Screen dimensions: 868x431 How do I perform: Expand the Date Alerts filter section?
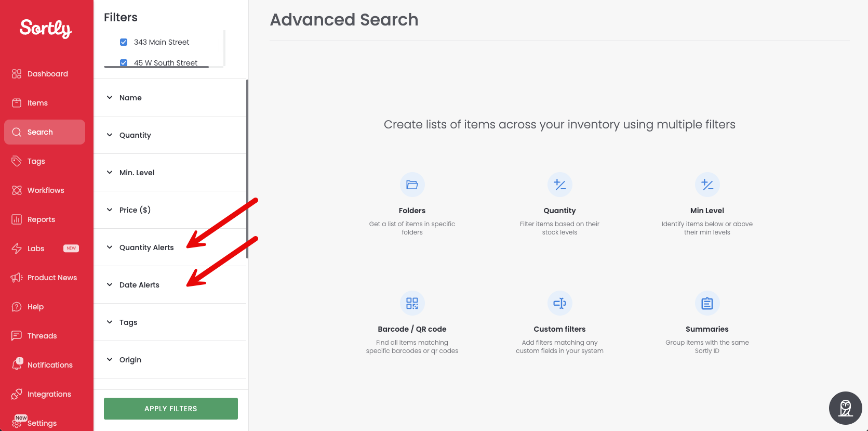(170, 285)
